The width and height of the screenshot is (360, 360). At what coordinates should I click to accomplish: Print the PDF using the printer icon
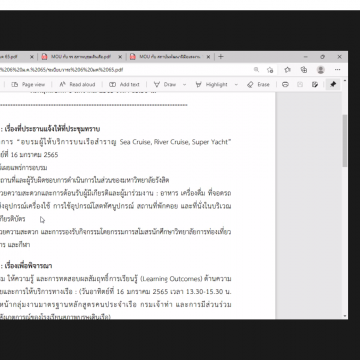pos(285,85)
